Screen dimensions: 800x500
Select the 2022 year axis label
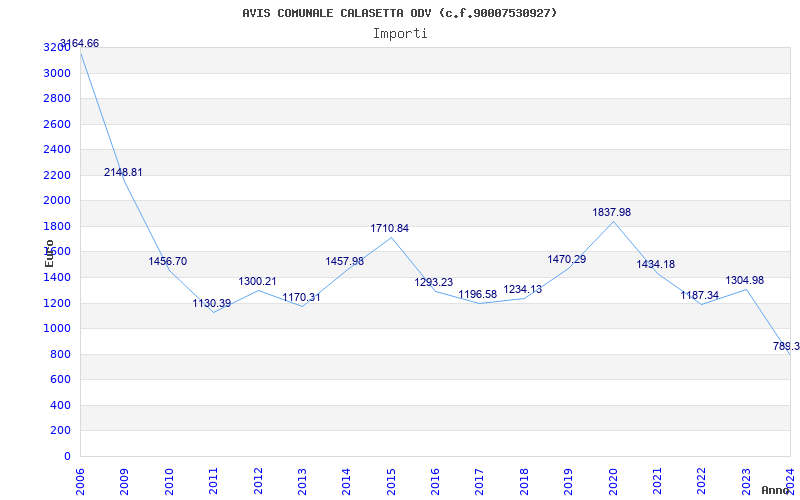point(702,482)
